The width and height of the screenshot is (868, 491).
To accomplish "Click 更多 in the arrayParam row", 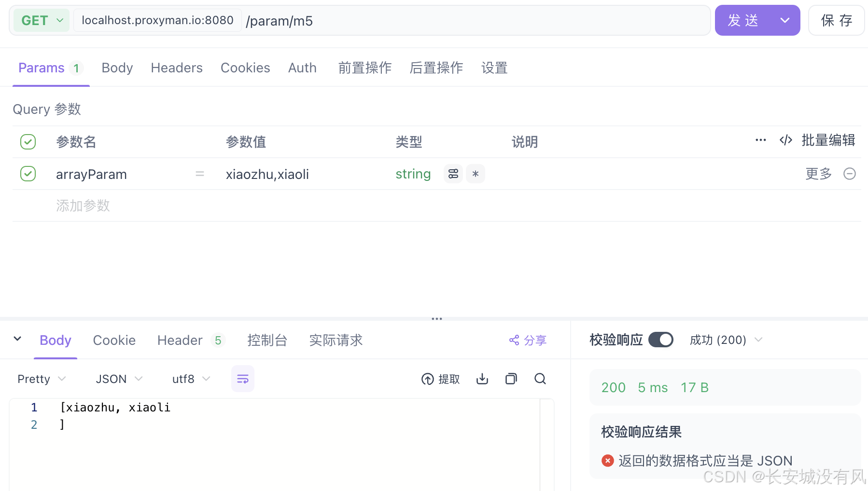I will pos(819,174).
